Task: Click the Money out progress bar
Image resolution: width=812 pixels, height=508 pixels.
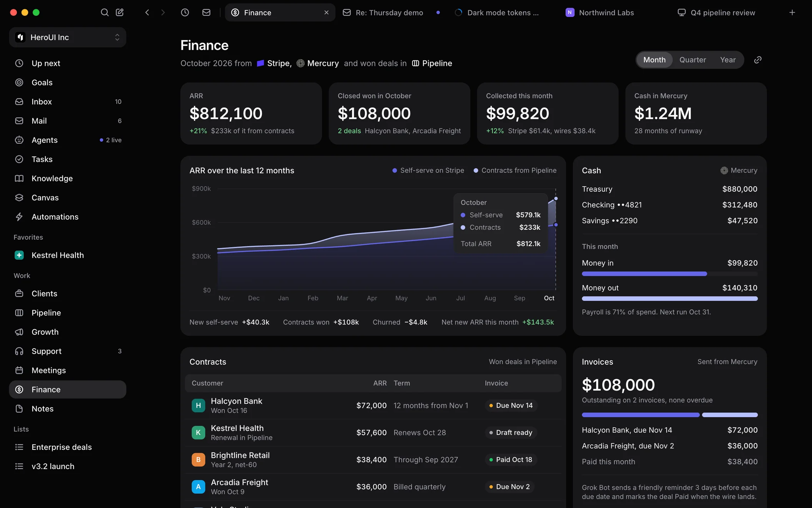Action: 670,299
